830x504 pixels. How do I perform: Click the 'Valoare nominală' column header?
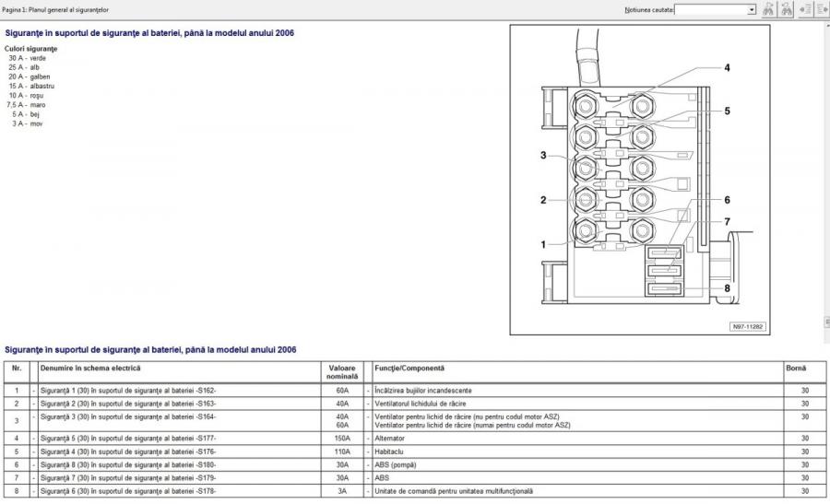point(342,372)
